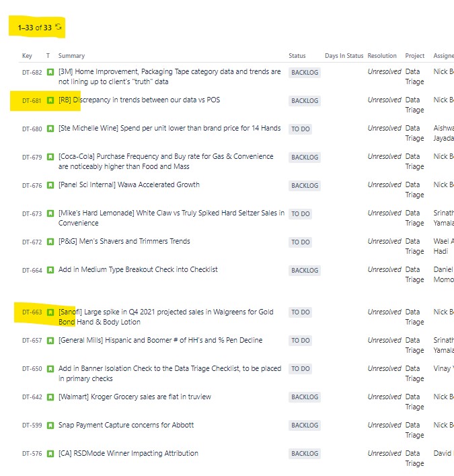Open issue key DT-680
The height and width of the screenshot is (476, 454).
[32, 129]
